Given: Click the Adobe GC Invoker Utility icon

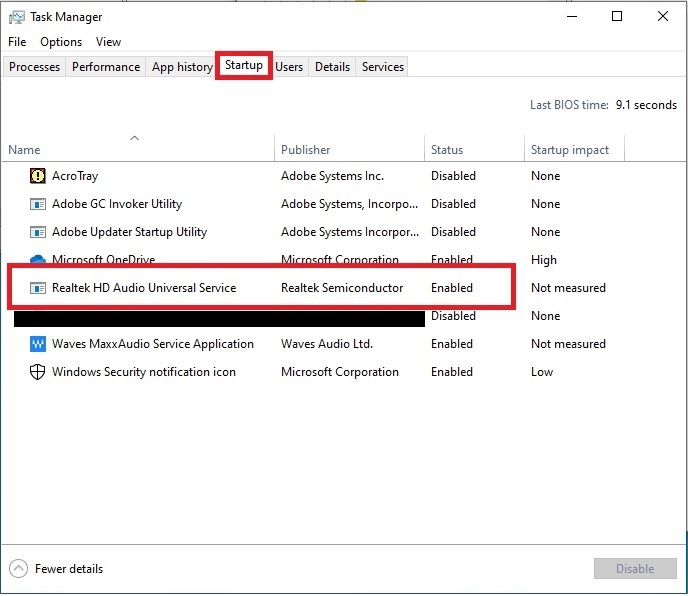Looking at the screenshot, I should coord(38,204).
